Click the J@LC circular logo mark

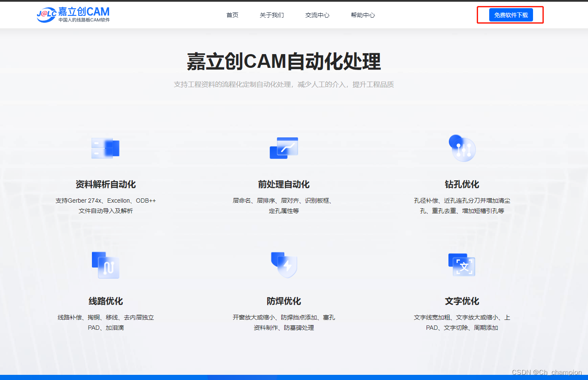pyautogui.click(x=46, y=15)
